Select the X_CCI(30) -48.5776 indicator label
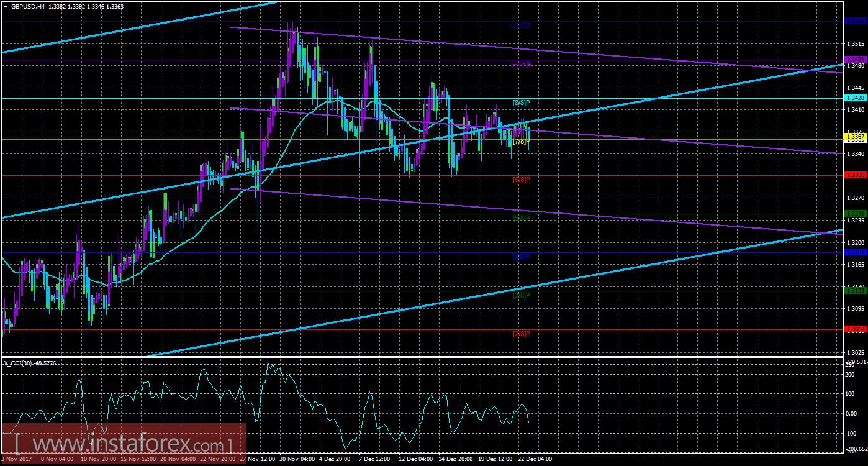 pyautogui.click(x=30, y=363)
